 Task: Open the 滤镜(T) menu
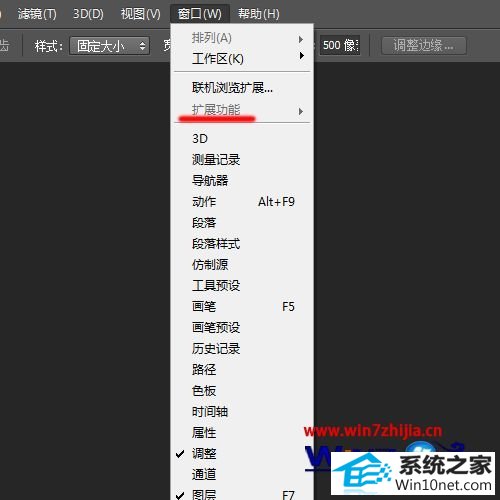37,14
